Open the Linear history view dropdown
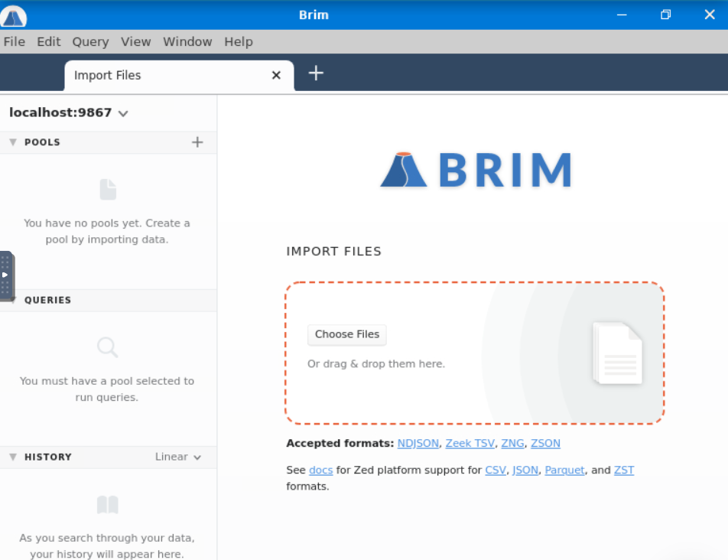 point(178,457)
